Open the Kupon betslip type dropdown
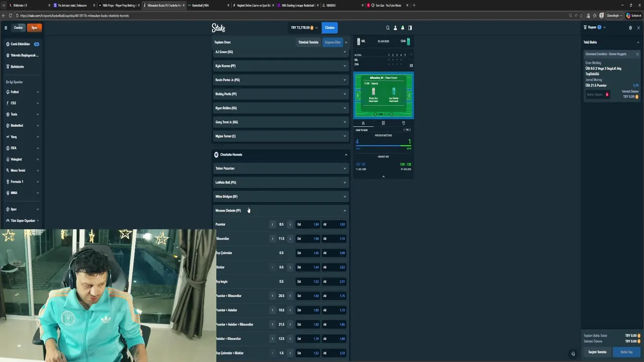 594,27
